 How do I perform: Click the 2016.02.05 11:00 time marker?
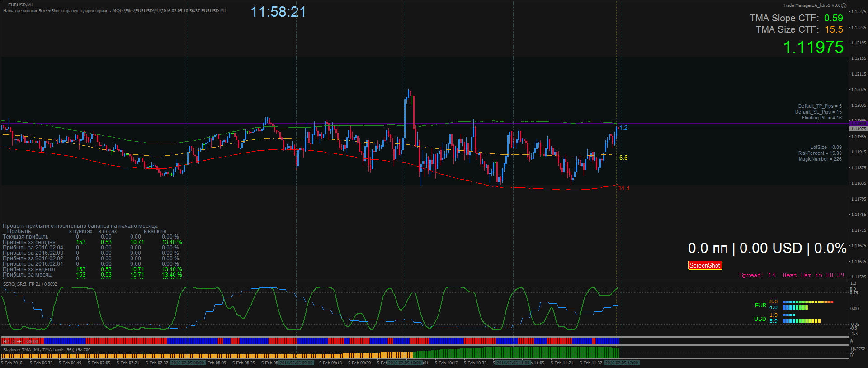click(513, 363)
